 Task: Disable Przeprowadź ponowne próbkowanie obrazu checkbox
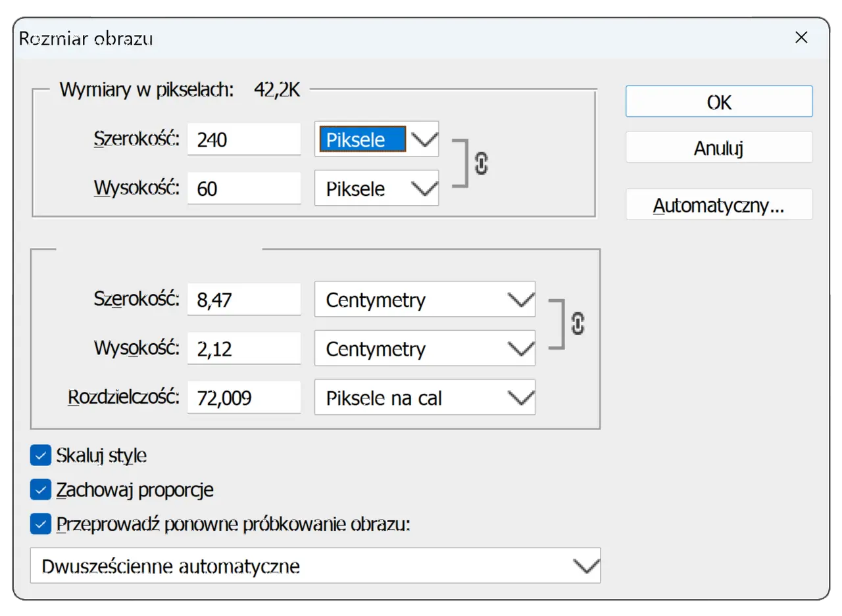coord(41,525)
